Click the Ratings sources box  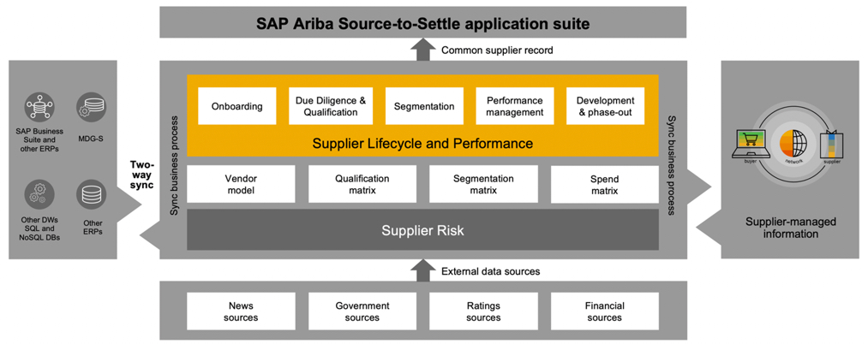click(483, 311)
